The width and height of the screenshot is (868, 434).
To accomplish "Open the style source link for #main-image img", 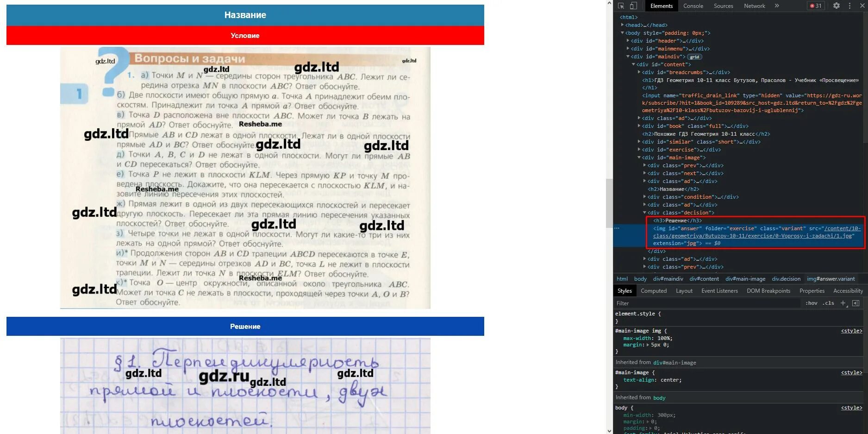I will (851, 331).
